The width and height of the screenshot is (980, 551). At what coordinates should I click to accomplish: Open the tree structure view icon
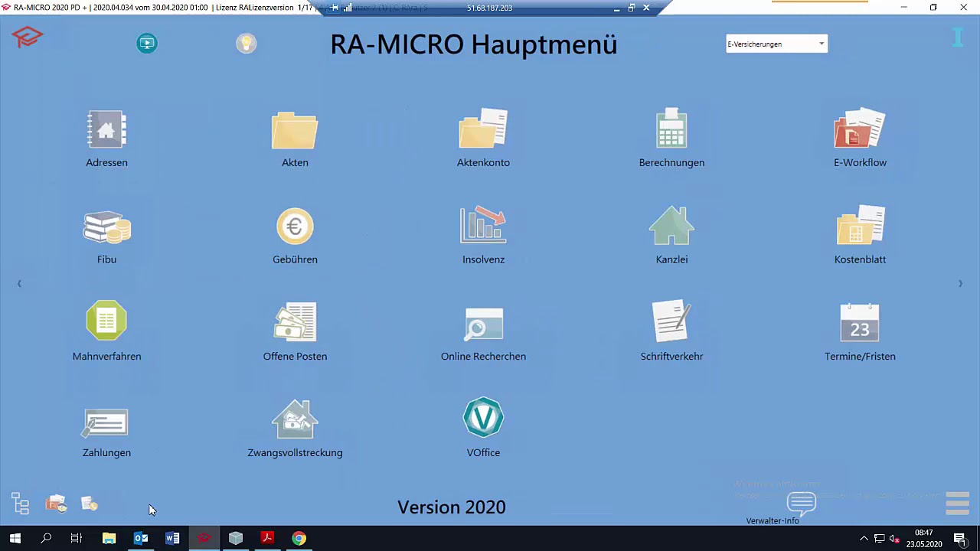[21, 504]
